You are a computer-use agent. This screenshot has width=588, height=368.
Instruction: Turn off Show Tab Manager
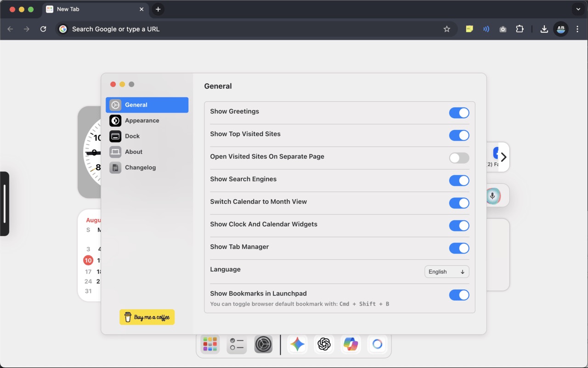[x=459, y=248]
